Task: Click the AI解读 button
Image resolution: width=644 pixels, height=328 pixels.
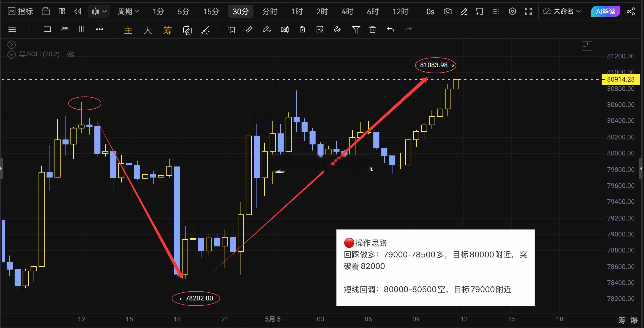Action: click(x=605, y=11)
